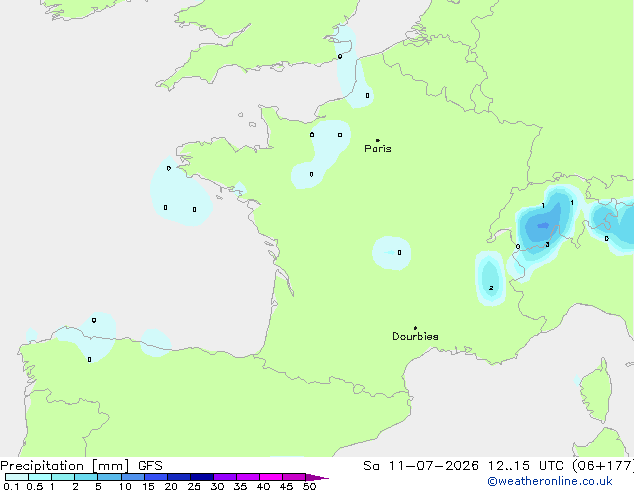Select the 2–5 mm legend color swatch
The width and height of the screenshot is (634, 490).
pos(86,477)
